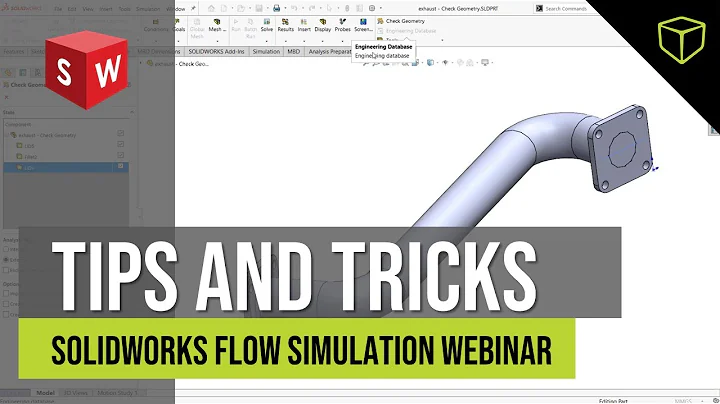720x404 pixels.
Task: Open the Check Geometry tool in ribbon
Action: (400, 21)
